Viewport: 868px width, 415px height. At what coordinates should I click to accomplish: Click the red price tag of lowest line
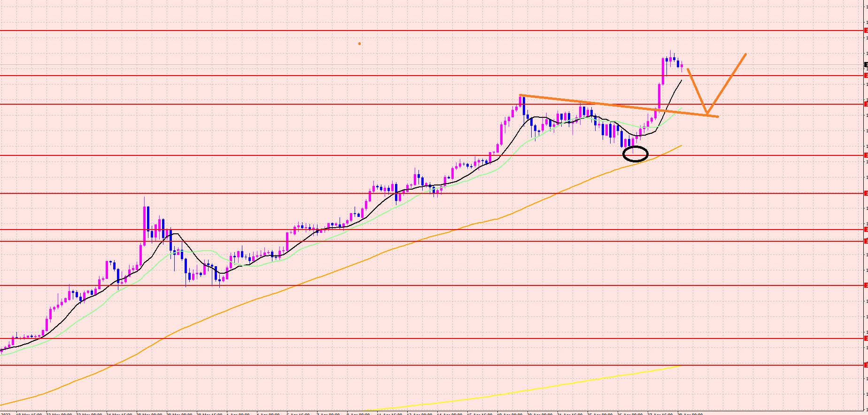[866, 365]
